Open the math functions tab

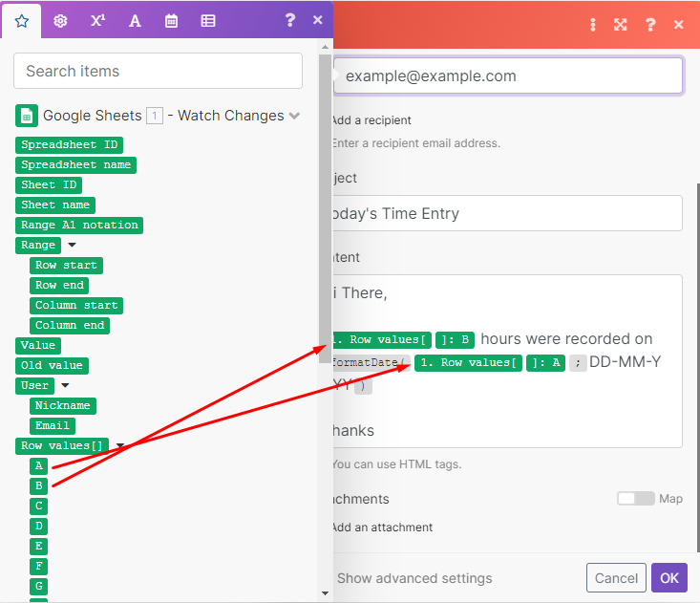click(97, 21)
